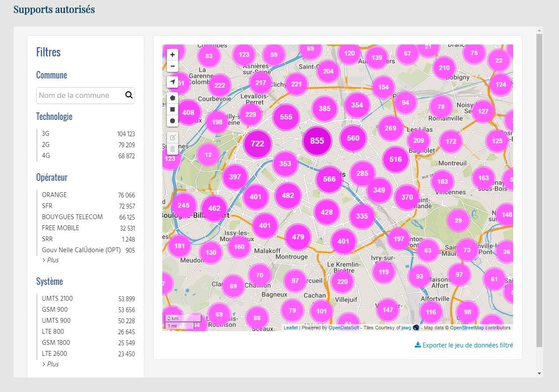Click Exporter le jeu de données filtré

click(x=464, y=345)
